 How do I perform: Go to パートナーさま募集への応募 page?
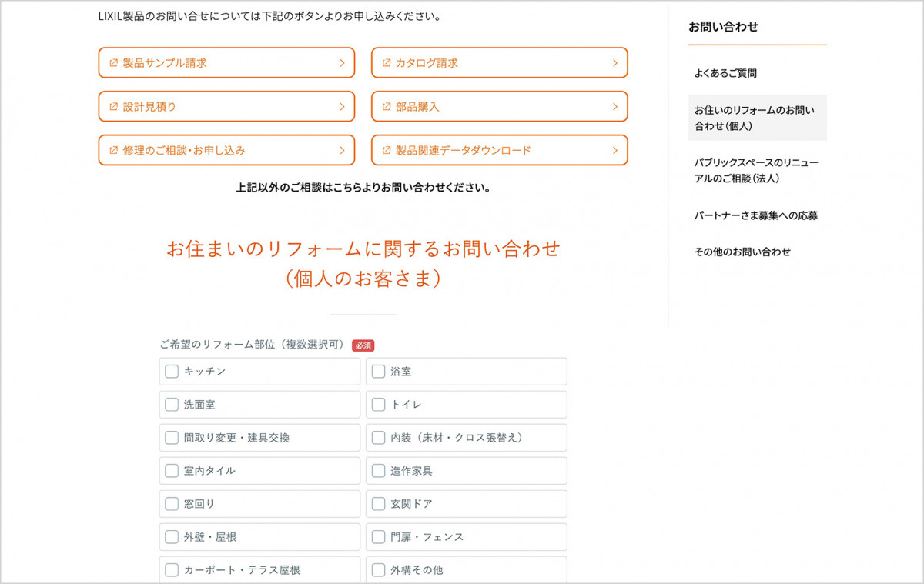click(x=755, y=215)
